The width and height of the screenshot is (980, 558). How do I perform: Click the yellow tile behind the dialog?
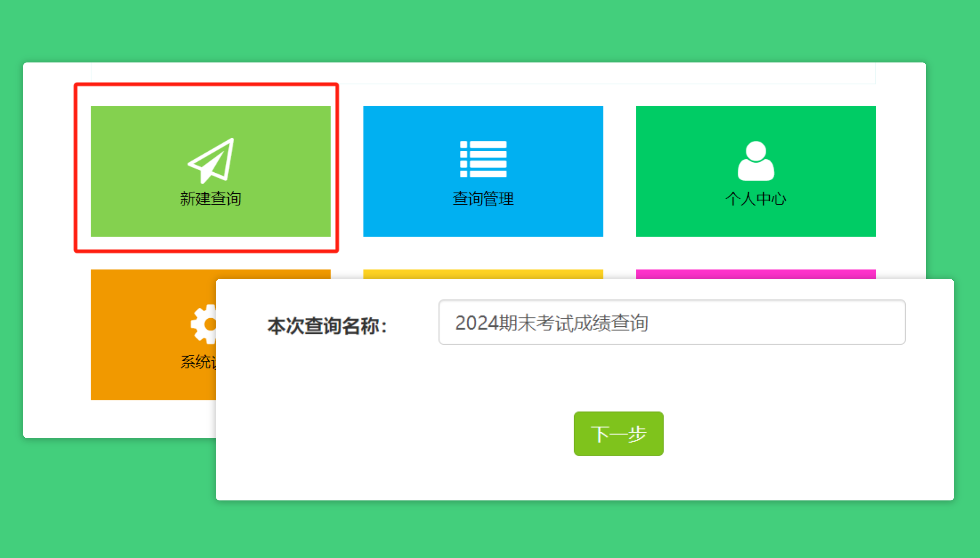pos(483,274)
